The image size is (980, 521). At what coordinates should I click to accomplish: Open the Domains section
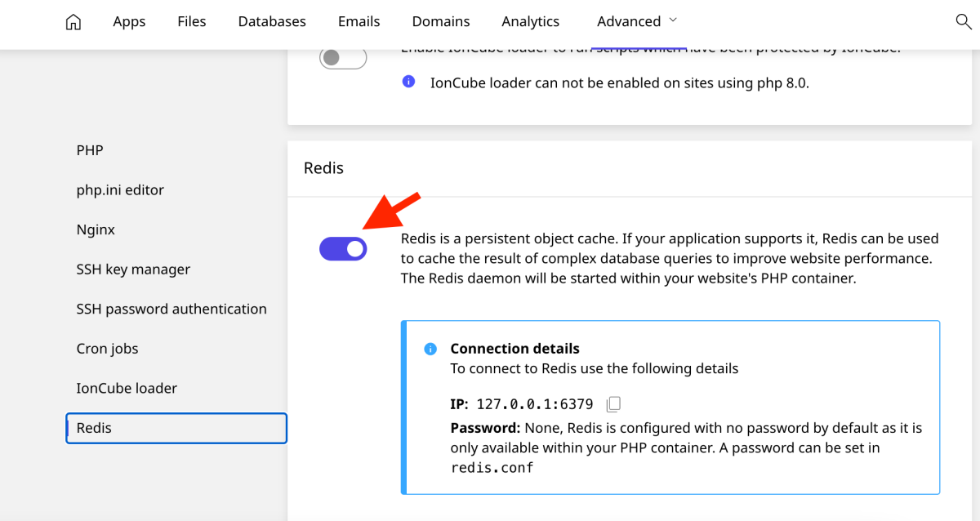[441, 21]
